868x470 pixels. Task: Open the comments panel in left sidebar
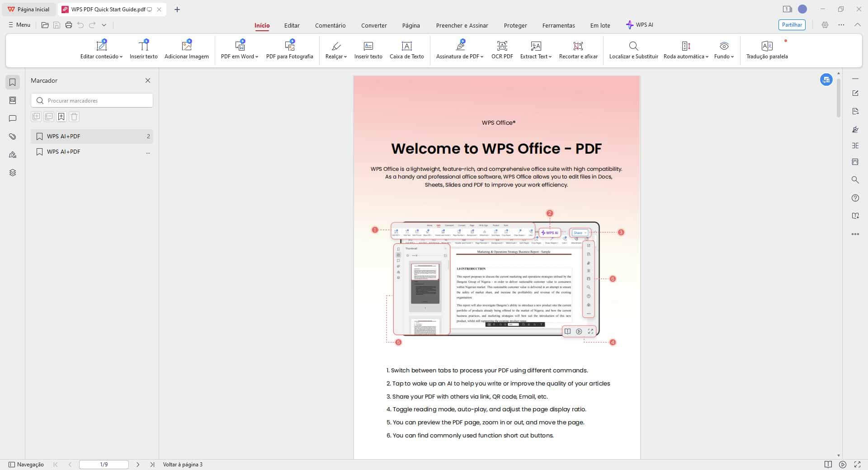tap(13, 118)
